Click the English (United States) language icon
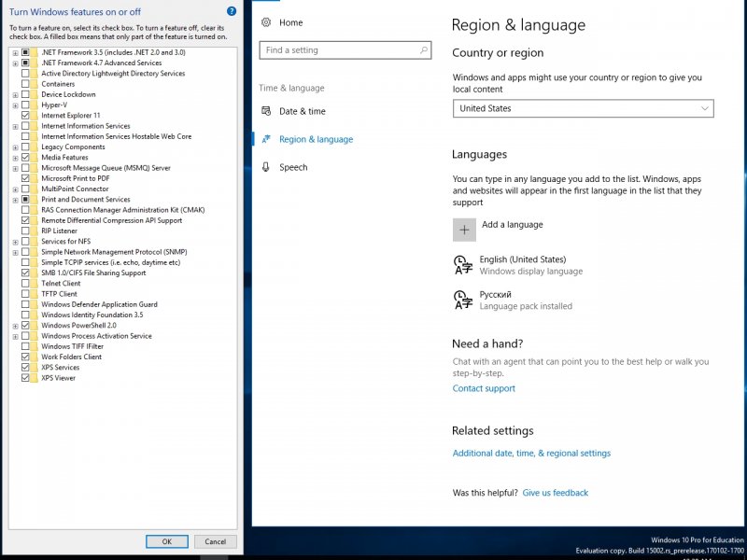The width and height of the screenshot is (747, 560). coord(463,265)
